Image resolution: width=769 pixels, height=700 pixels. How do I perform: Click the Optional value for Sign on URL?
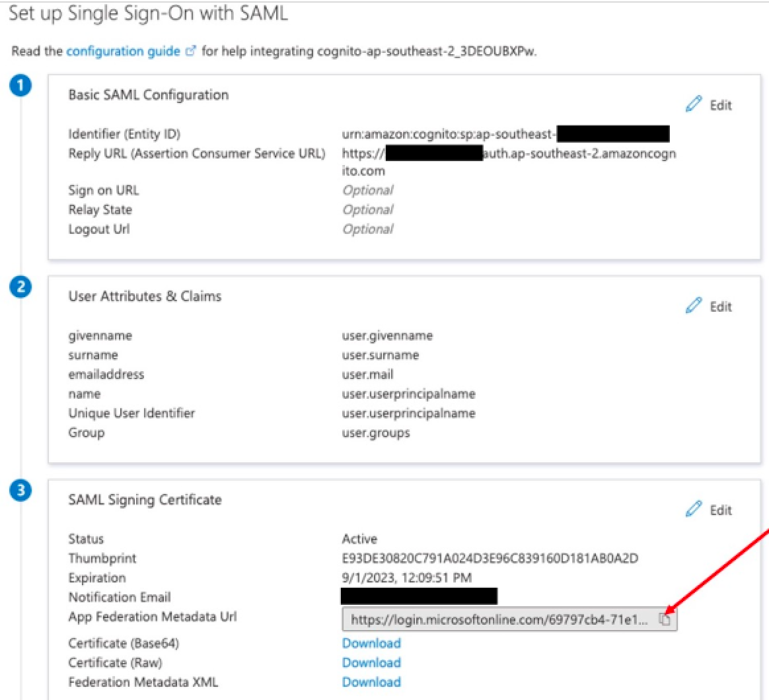pyautogui.click(x=367, y=190)
